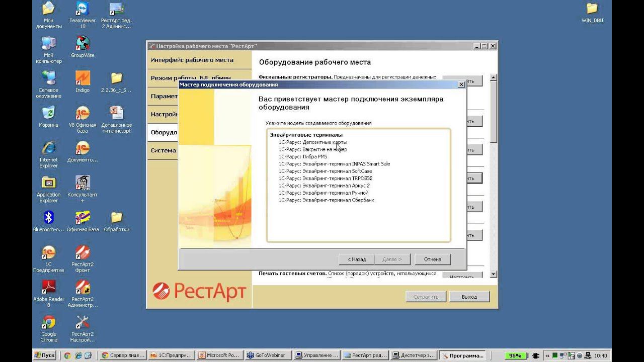Image resolution: width=644 pixels, height=362 pixels.
Task: Open Дотационное питание.ppt file
Action: click(116, 119)
